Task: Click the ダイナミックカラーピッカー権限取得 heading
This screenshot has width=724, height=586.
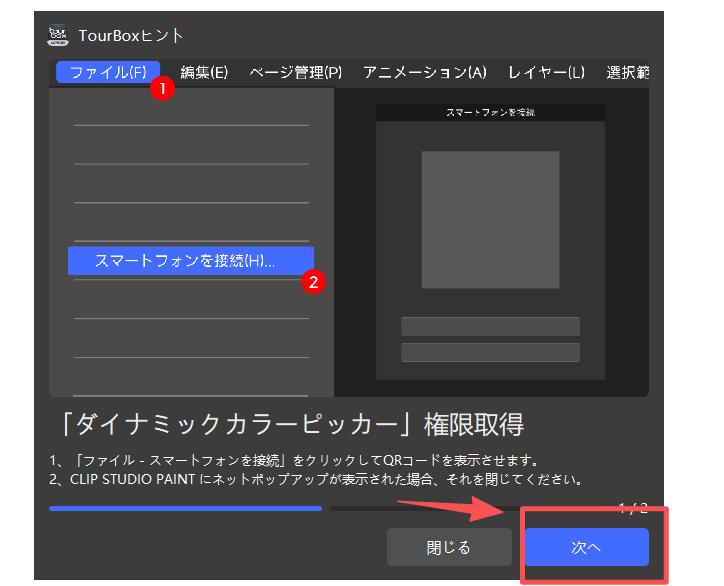Action: [286, 424]
